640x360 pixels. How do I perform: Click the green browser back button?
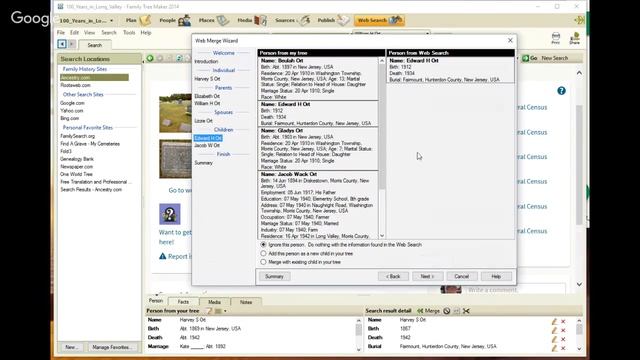pos(150,58)
